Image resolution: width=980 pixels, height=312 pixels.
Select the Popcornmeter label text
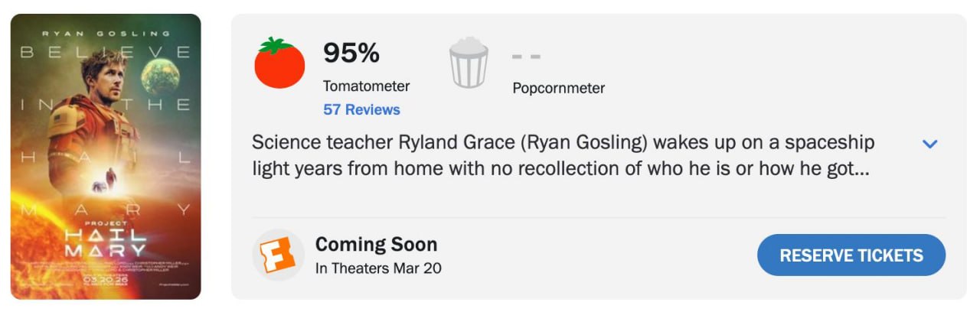coord(558,88)
